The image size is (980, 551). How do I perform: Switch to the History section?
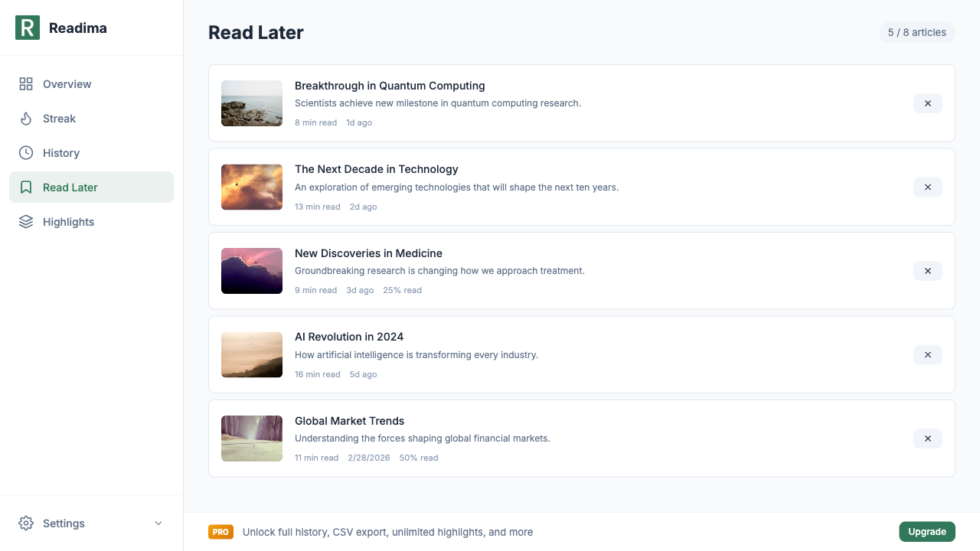pos(60,152)
